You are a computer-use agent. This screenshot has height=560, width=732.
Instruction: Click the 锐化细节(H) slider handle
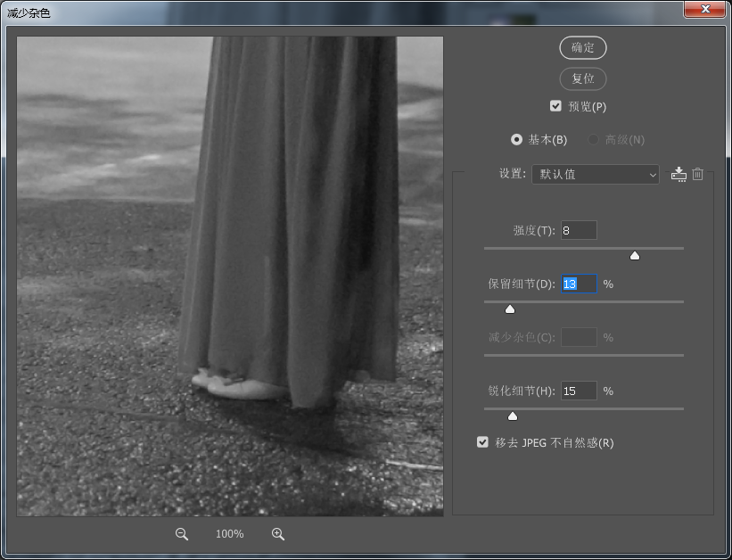pyautogui.click(x=512, y=416)
